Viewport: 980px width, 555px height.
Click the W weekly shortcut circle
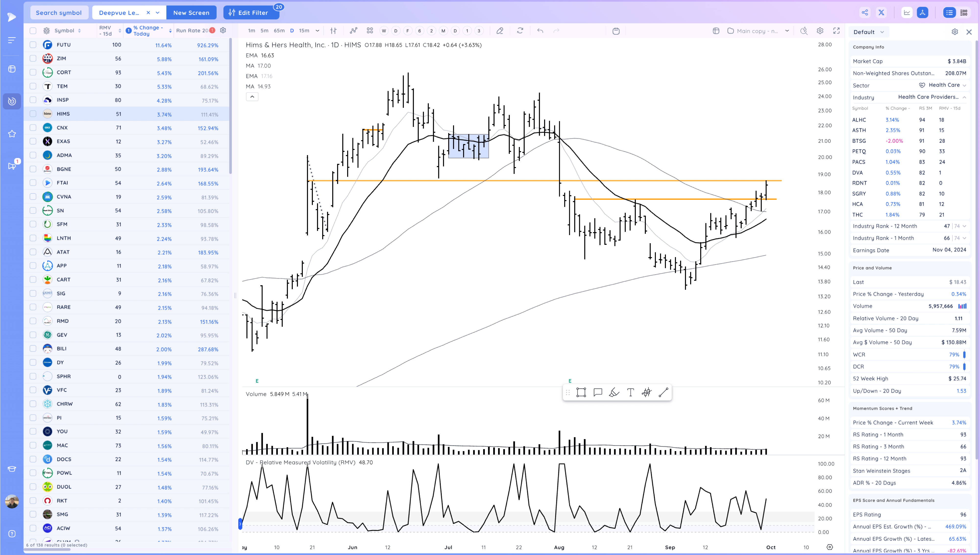[x=384, y=31]
